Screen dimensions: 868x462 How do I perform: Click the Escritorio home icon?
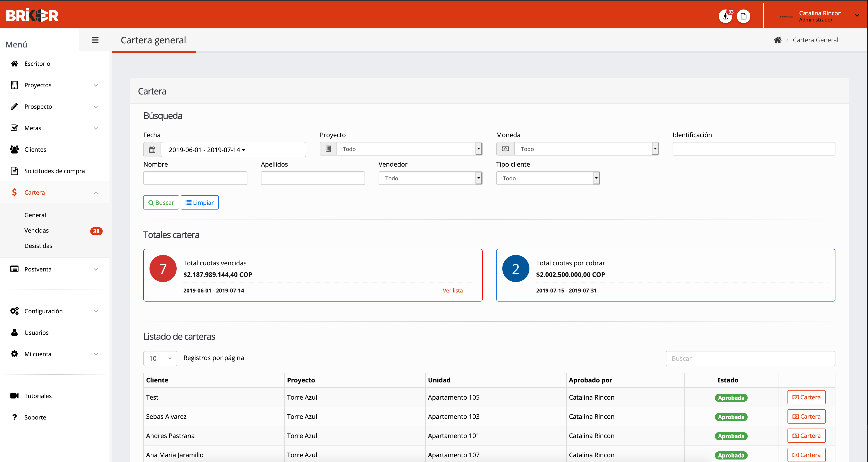14,64
